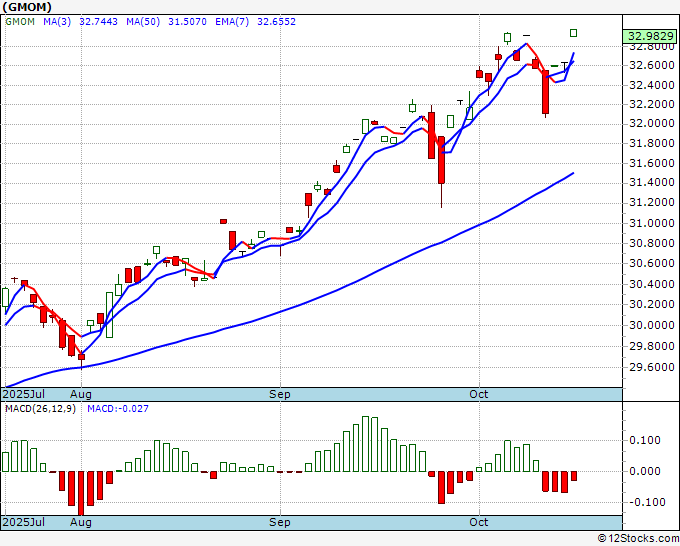The width and height of the screenshot is (680, 546).
Task: Click the MA(50) value 31.5070
Action: click(187, 22)
